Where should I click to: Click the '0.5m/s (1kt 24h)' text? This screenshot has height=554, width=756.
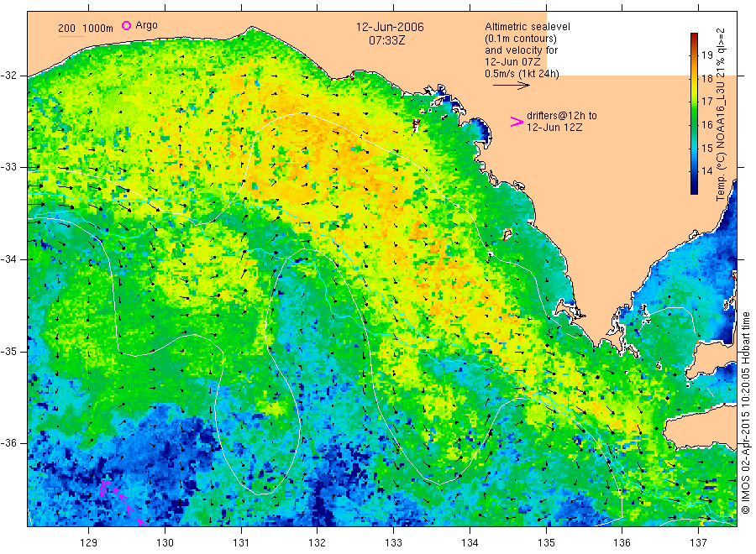pyautogui.click(x=522, y=74)
